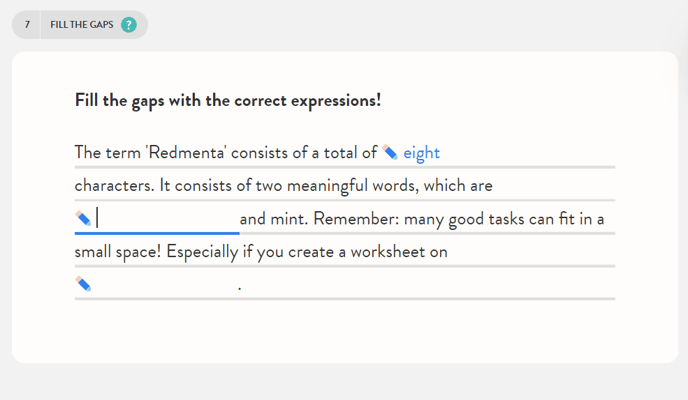Viewport: 688px width, 400px height.
Task: Focus the final gap after "worksheet on"
Action: tap(165, 285)
